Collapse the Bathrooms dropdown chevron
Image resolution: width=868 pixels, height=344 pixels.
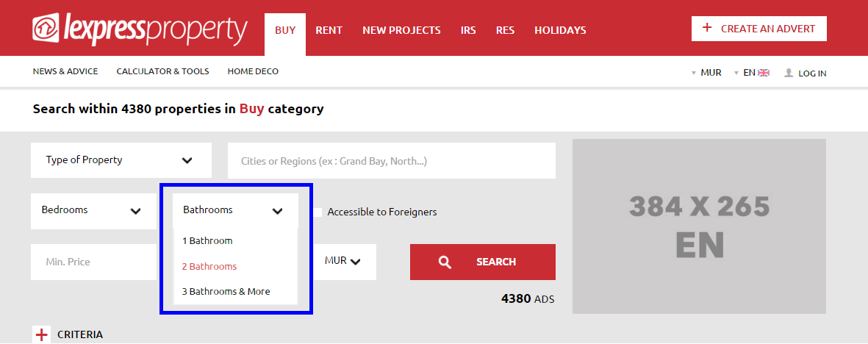[x=277, y=211]
